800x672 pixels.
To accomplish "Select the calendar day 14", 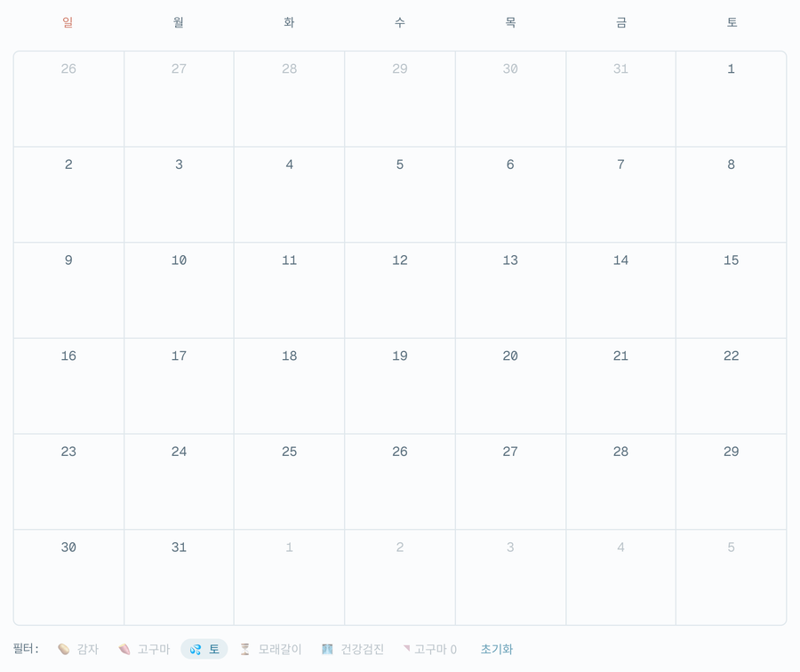I will tap(621, 291).
